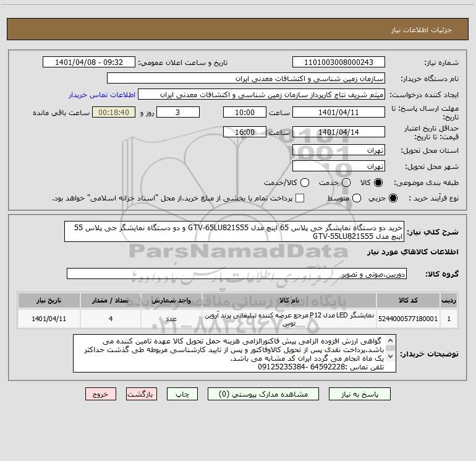476x461 pixels.
Task: Click the response deadline date 1401/04/11 field
Action: tap(339, 112)
